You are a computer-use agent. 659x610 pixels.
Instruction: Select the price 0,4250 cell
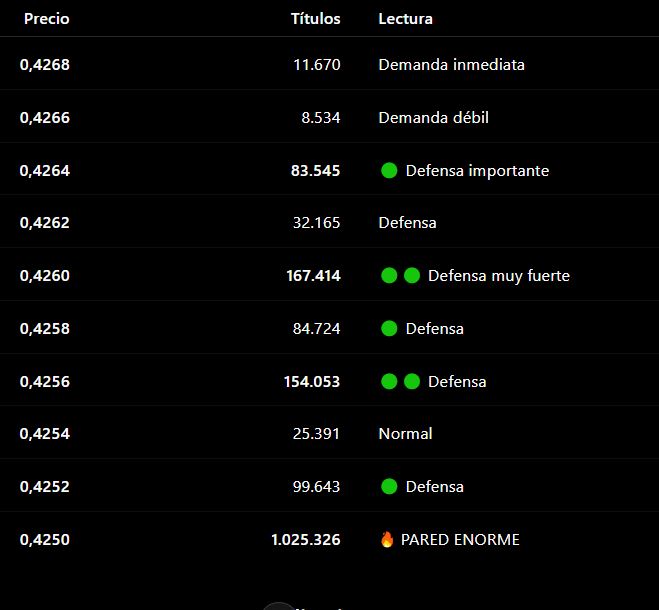(45, 539)
